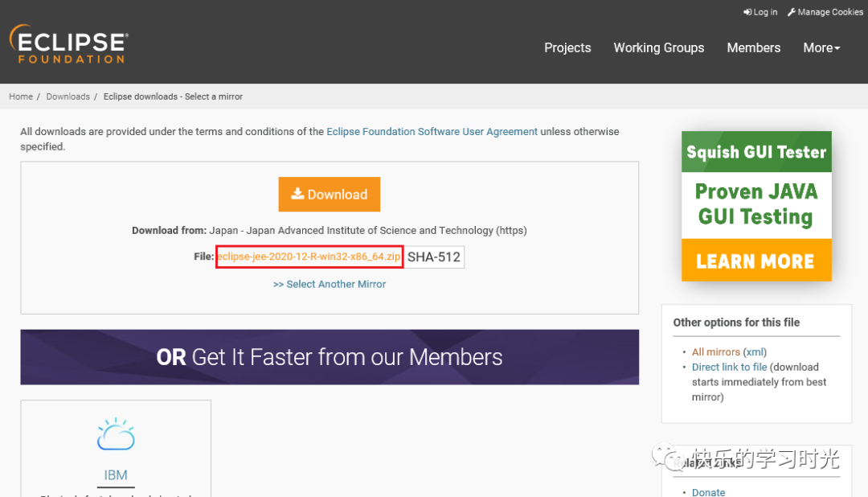Click the SHA-512 checksum button
Screen dimensions: 868x497
pyautogui.click(x=434, y=257)
